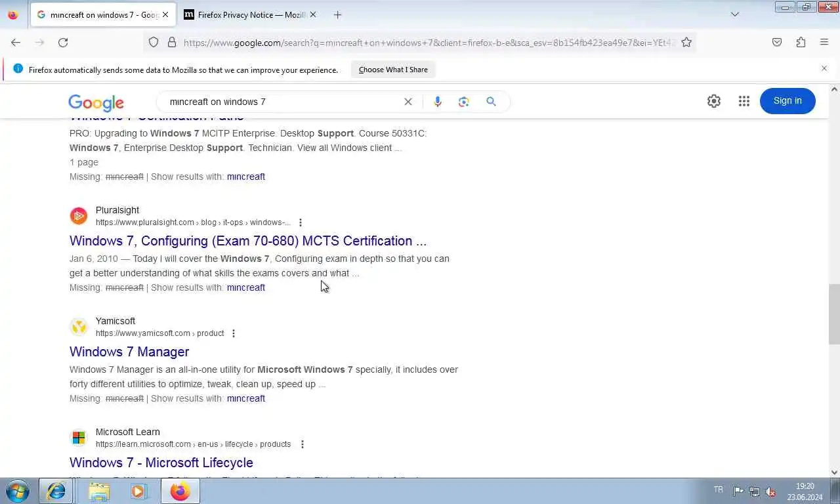Click the page vertical scrollbar thumb
840x504 pixels.
click(x=834, y=314)
